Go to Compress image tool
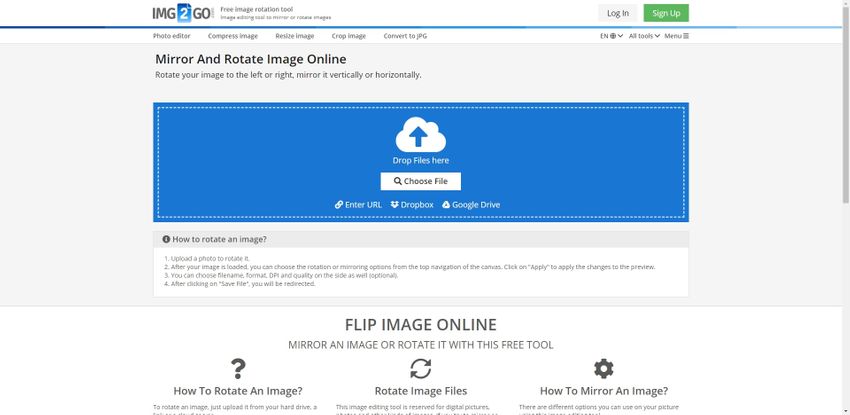The height and width of the screenshot is (415, 850). (232, 36)
